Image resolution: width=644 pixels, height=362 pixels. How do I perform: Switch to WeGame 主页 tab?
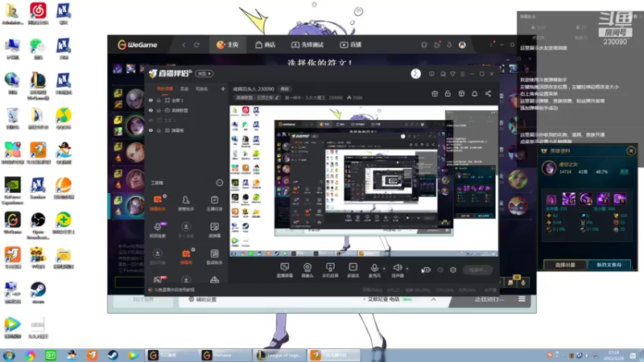coord(228,45)
